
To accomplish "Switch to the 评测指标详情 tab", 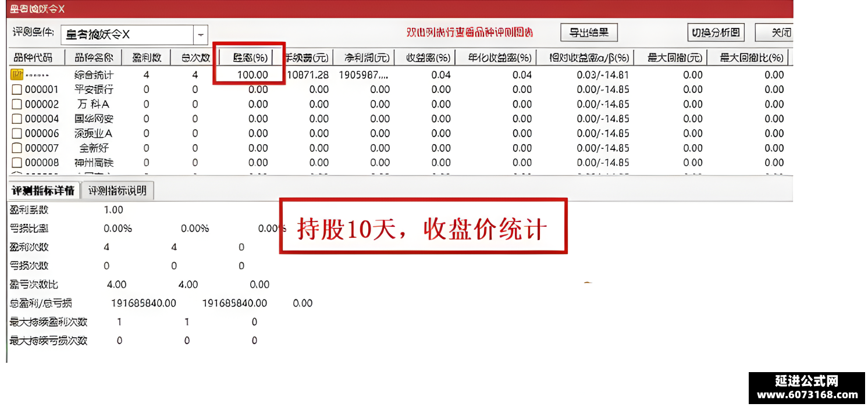I will tap(44, 191).
